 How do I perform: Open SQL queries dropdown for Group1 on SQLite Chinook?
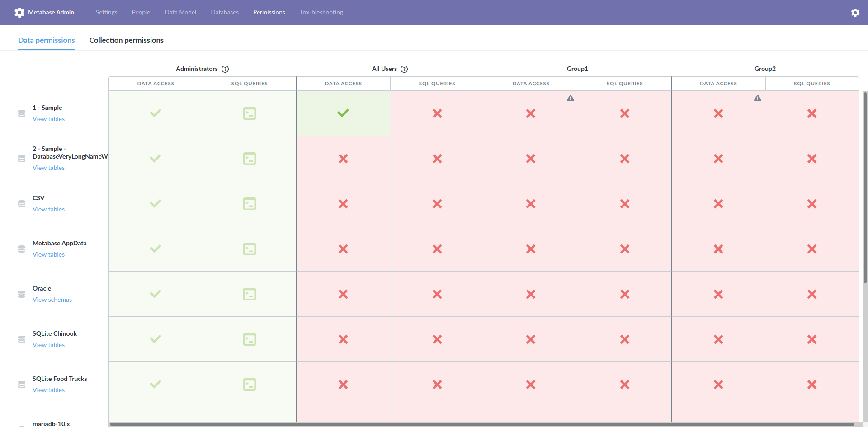point(625,339)
